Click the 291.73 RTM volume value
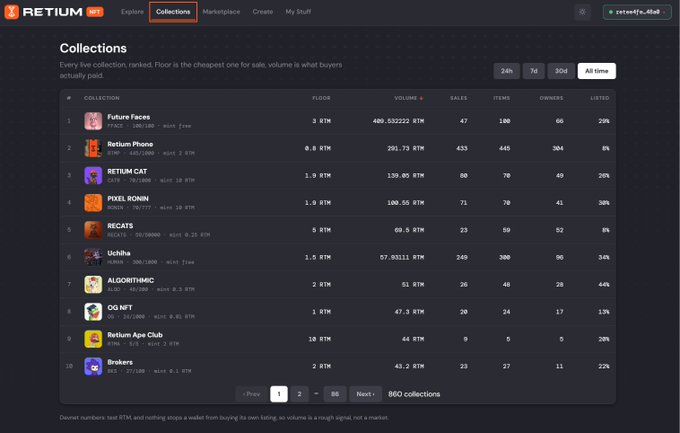This screenshot has height=433, width=680. point(405,148)
